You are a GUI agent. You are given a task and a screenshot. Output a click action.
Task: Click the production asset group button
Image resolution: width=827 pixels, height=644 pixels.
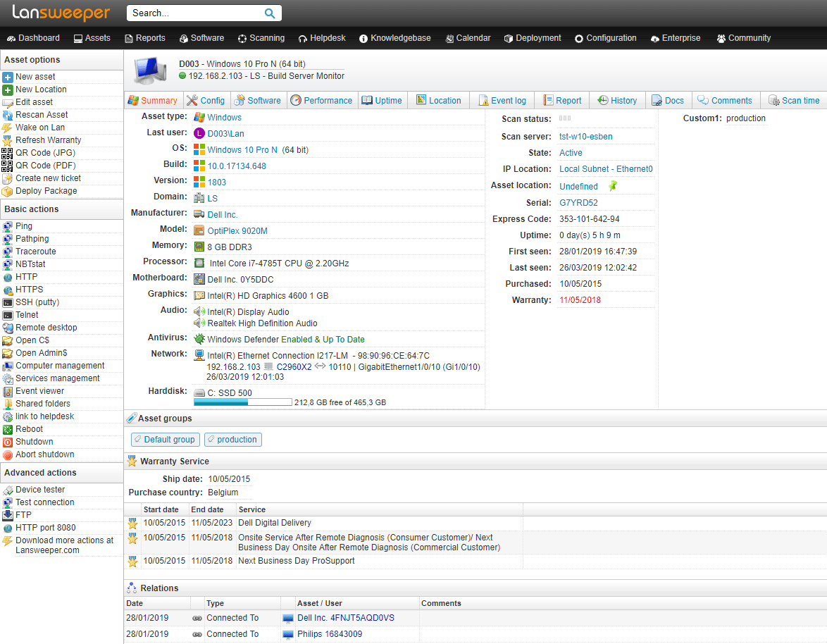233,440
